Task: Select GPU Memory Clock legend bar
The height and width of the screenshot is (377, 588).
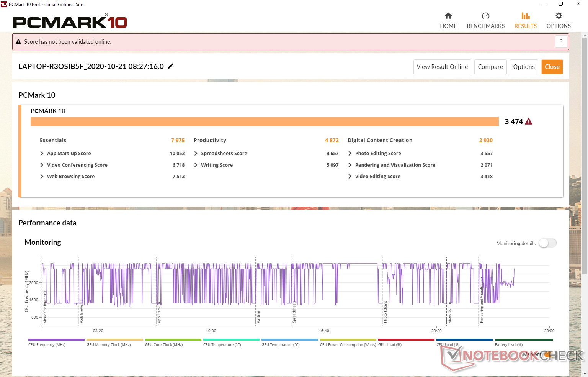Action: 115,339
